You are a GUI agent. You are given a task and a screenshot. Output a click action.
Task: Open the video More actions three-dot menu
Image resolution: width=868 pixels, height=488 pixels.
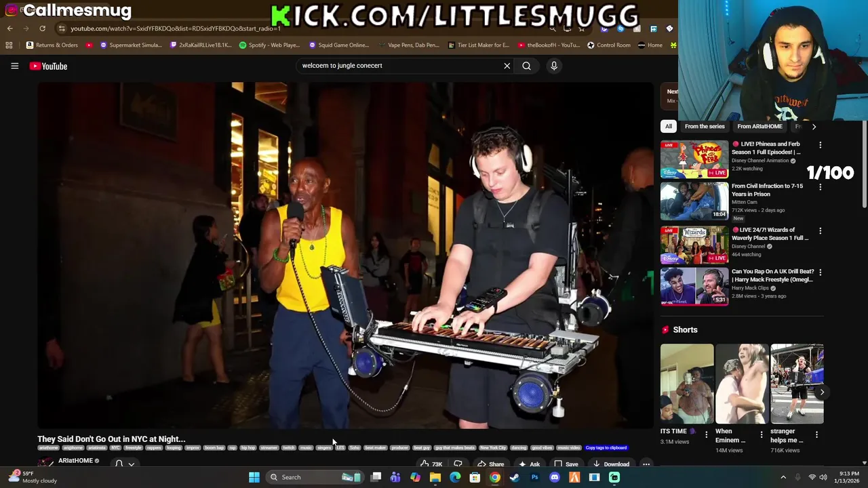tap(646, 464)
